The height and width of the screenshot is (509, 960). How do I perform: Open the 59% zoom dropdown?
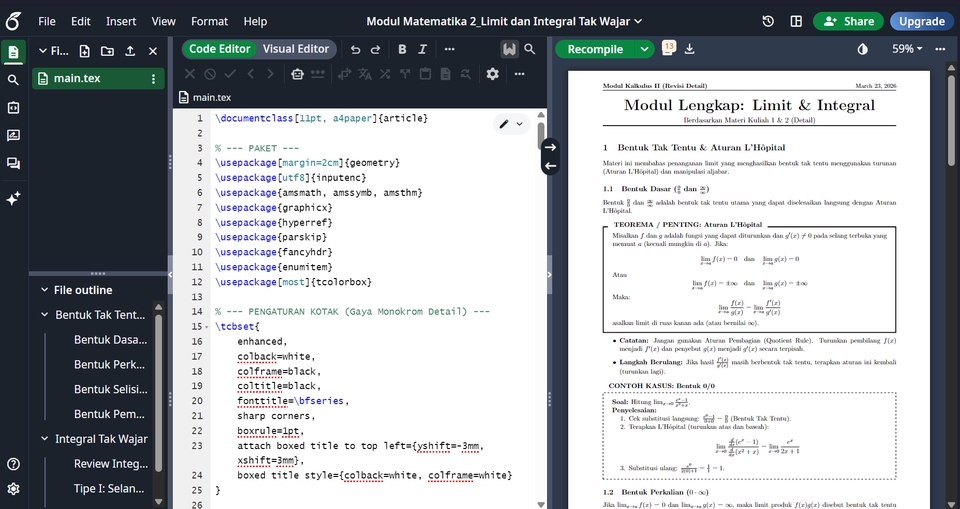pos(908,49)
